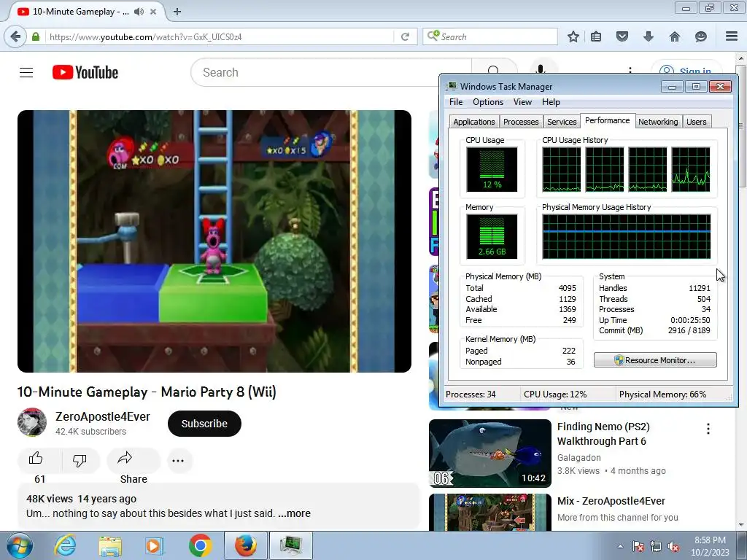Click Physical Memory: 66% in status bar
Image resolution: width=747 pixels, height=560 pixels.
pos(662,394)
